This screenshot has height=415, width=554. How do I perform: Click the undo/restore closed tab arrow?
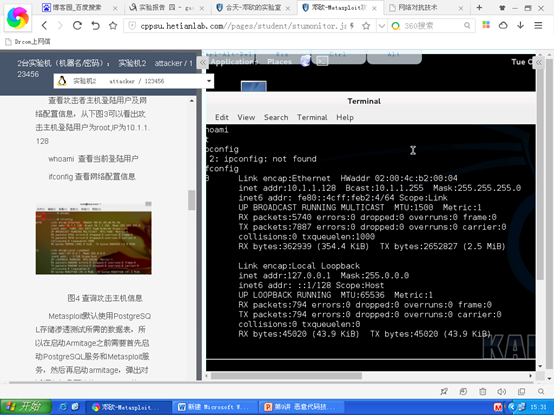point(95,25)
